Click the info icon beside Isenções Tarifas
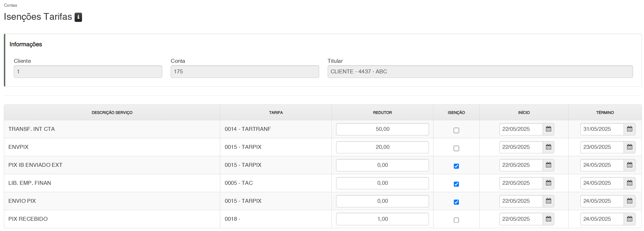644x231 pixels. (78, 17)
